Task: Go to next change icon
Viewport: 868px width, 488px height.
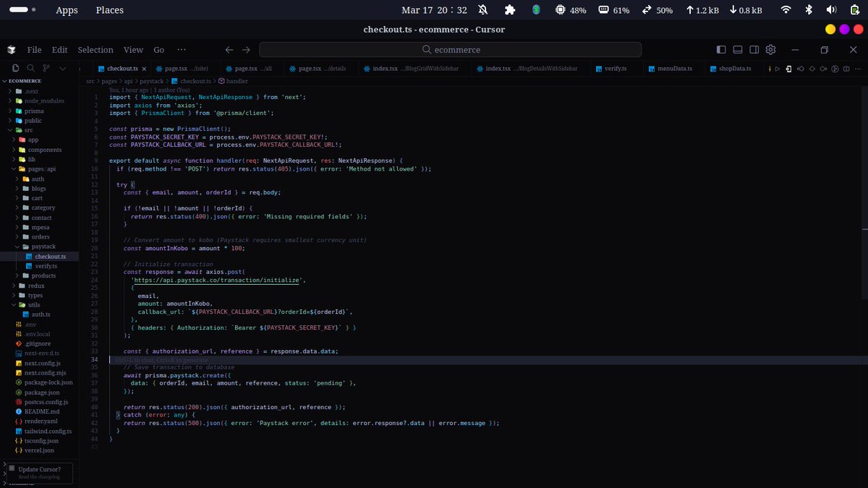Action: click(x=823, y=69)
